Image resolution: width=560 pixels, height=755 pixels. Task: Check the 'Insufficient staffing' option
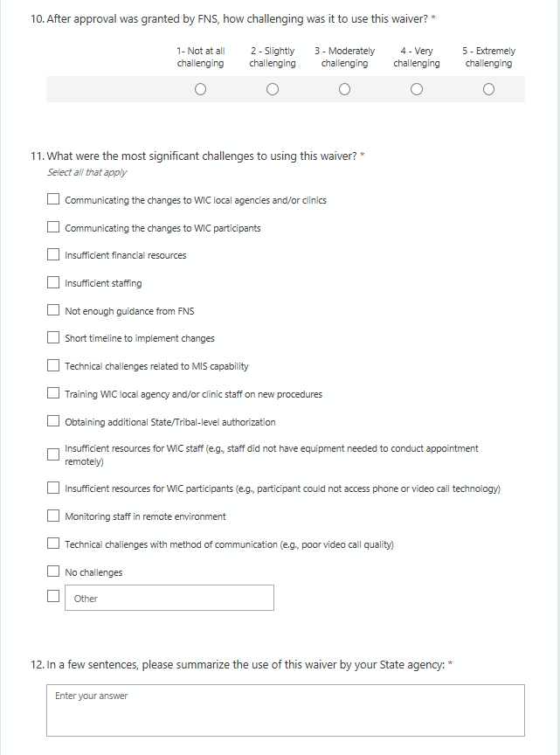[53, 283]
